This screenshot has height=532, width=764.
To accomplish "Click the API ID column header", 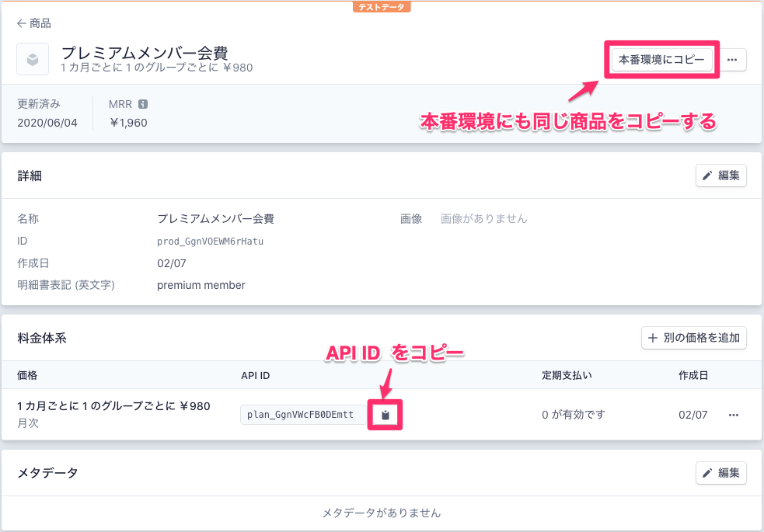I will pos(256,375).
